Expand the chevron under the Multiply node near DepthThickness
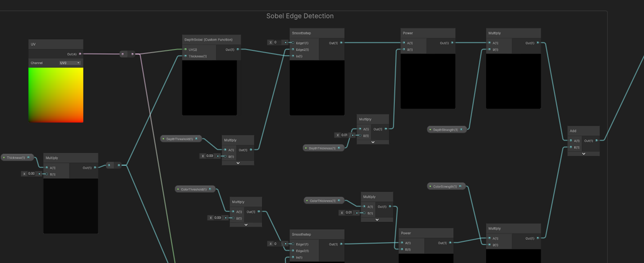 click(x=373, y=142)
